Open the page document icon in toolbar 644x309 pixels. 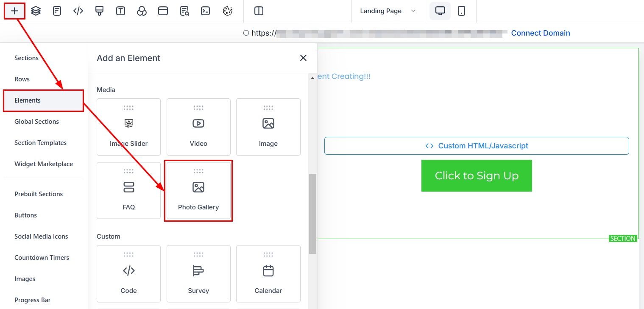pos(57,11)
